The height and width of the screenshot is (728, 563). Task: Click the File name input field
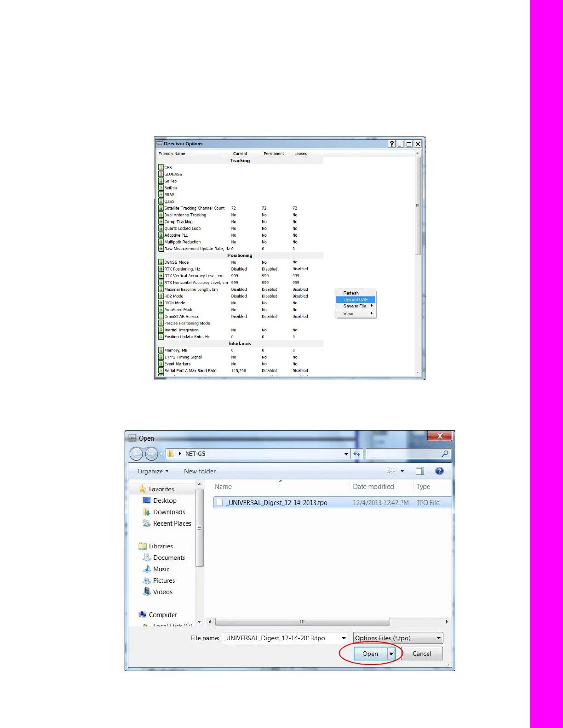[x=281, y=638]
